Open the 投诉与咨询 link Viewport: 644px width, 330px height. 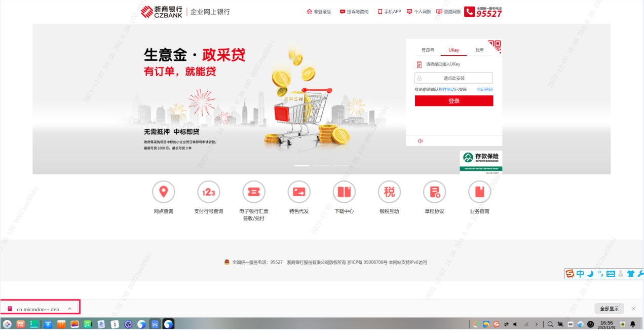coord(354,12)
